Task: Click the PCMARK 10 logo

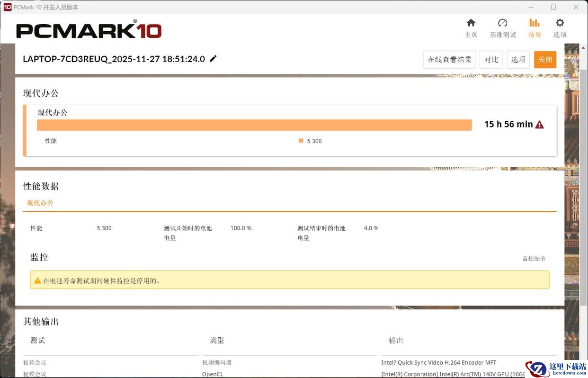Action: tap(89, 30)
